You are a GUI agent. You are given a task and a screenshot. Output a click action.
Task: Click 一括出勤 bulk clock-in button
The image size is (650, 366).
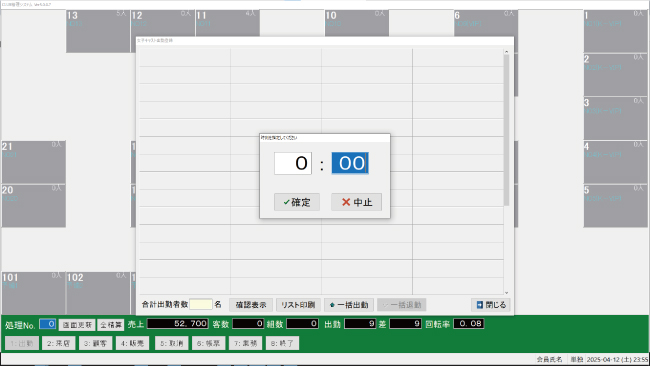click(x=349, y=305)
